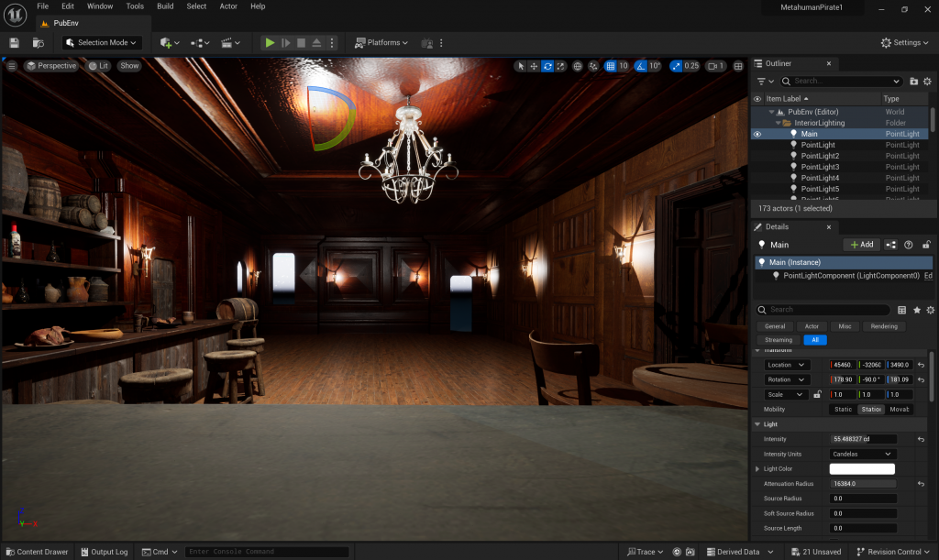Create new folder in the Outliner
939x560 pixels.
click(914, 82)
